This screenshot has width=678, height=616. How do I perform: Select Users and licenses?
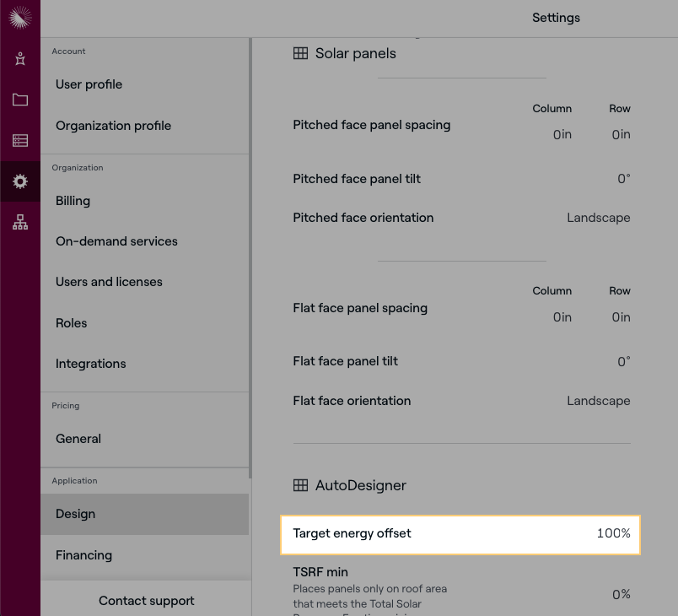110,282
